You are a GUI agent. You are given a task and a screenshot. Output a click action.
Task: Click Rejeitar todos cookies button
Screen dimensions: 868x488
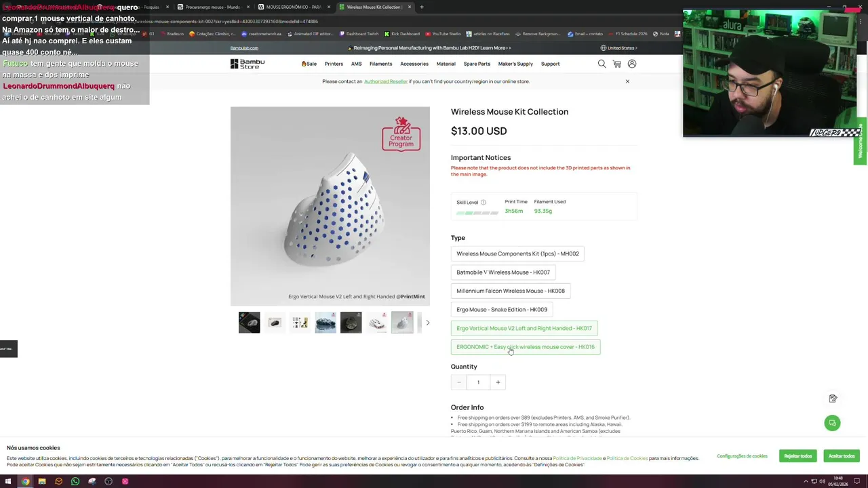point(798,456)
